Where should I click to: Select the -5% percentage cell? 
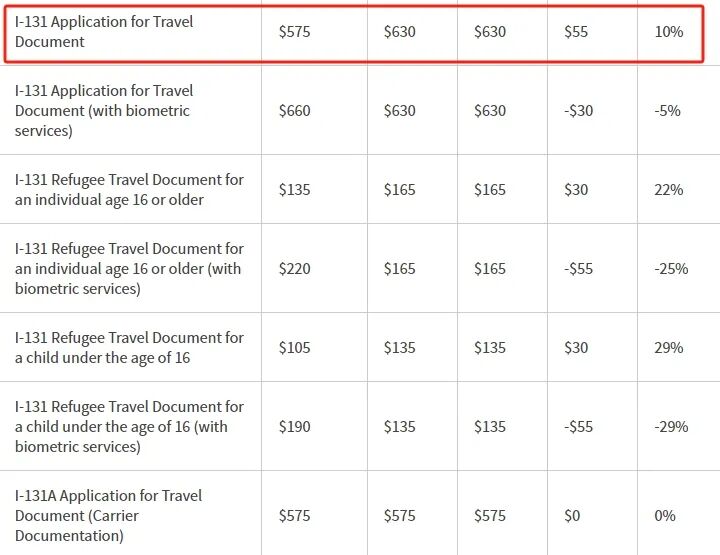pos(667,111)
